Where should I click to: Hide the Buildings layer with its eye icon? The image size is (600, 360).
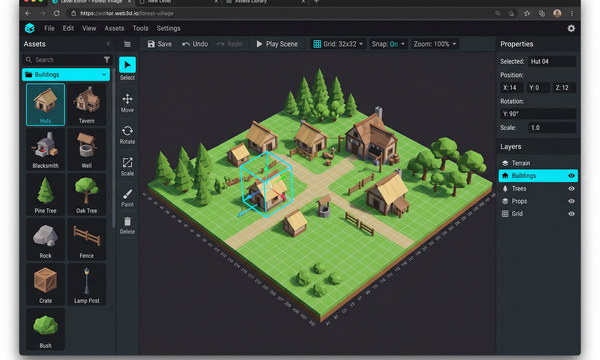[571, 176]
